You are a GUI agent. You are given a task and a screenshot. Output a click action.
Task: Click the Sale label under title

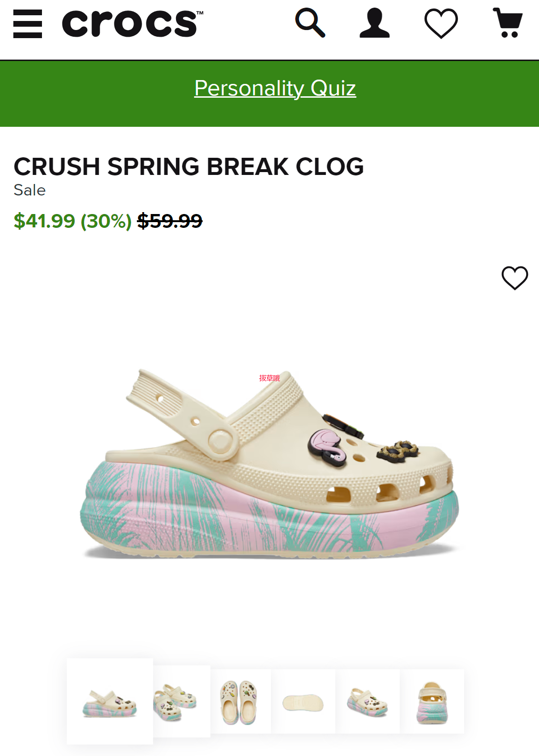click(x=30, y=190)
